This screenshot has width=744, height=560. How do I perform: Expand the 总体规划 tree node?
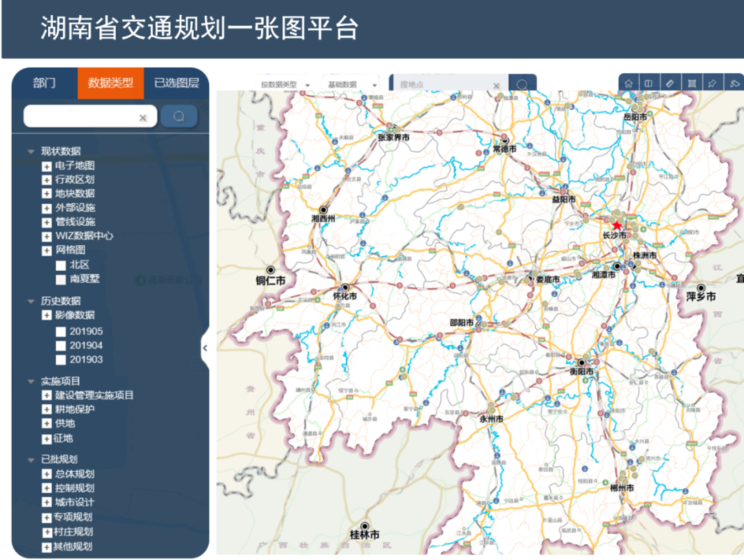click(x=47, y=474)
